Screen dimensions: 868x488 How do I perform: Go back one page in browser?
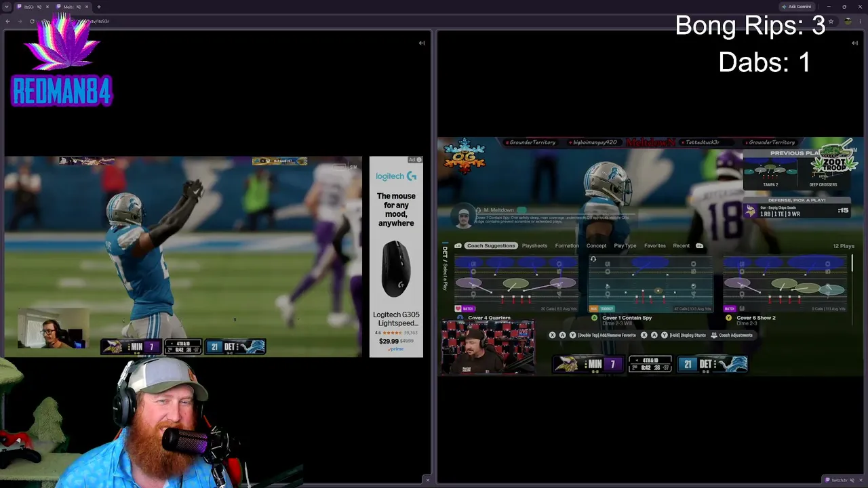pyautogui.click(x=7, y=21)
